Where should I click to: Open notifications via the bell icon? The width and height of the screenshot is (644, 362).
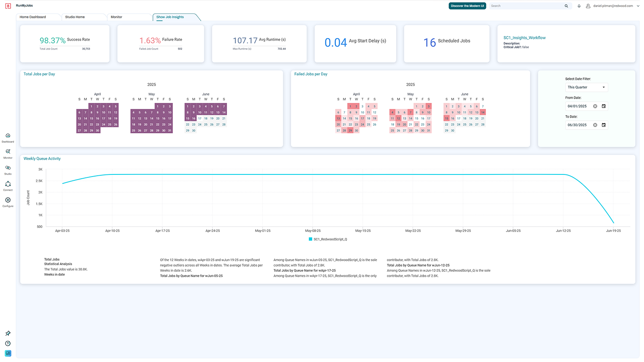pyautogui.click(x=579, y=6)
